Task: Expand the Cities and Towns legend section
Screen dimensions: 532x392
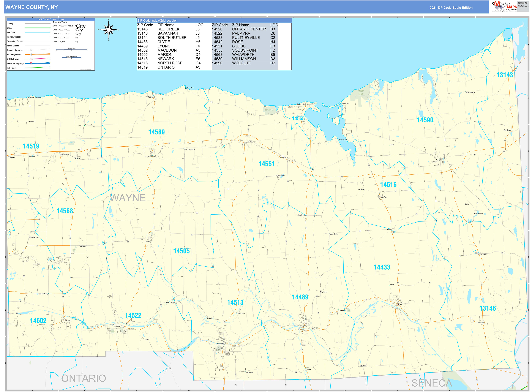Action: click(60, 22)
